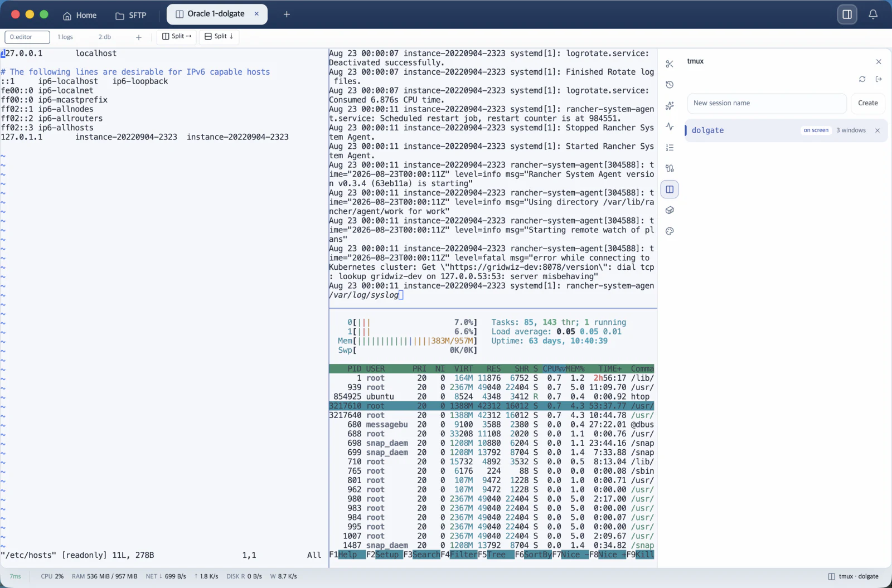Go to the Home tab
This screenshot has height=588, width=892.
click(80, 15)
